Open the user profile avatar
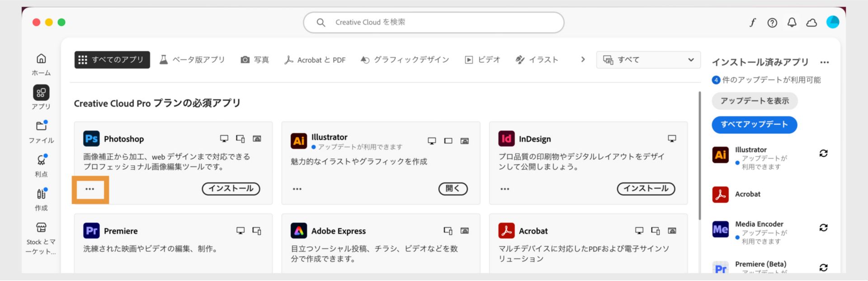Viewport: 868px width, 281px height. [x=833, y=22]
